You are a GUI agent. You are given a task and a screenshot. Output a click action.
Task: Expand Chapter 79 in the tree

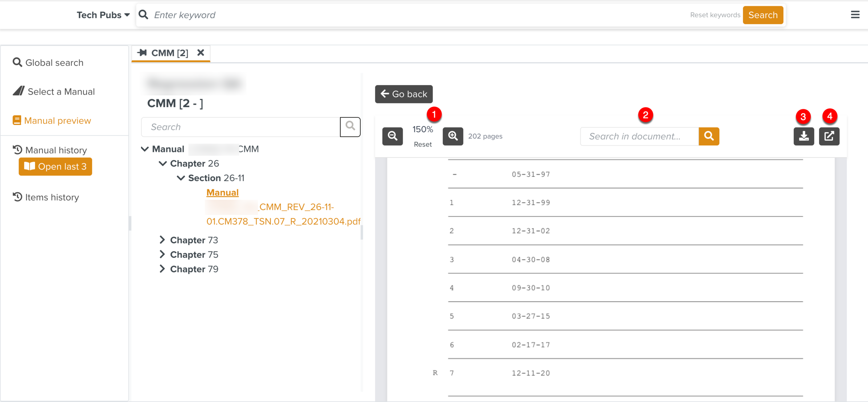[x=162, y=269]
